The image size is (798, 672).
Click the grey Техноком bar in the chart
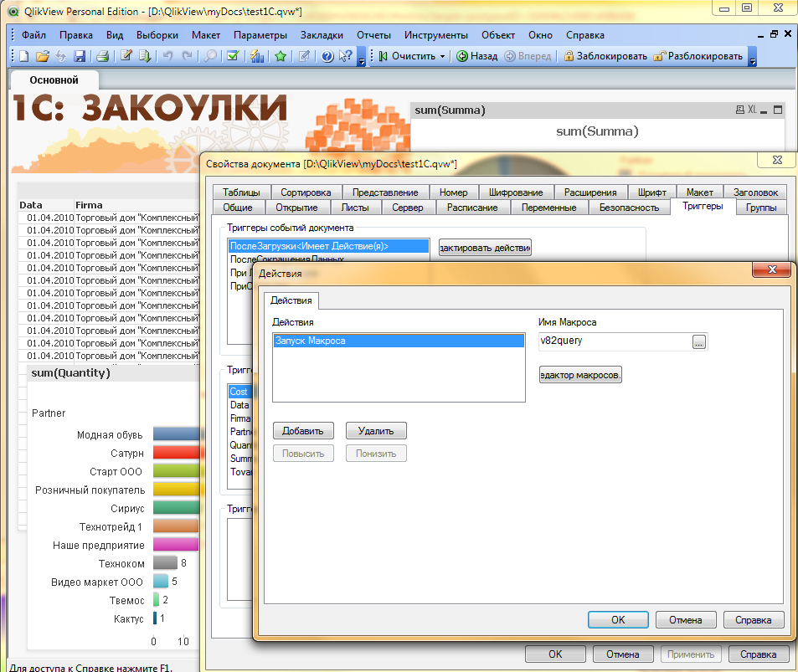(165, 562)
